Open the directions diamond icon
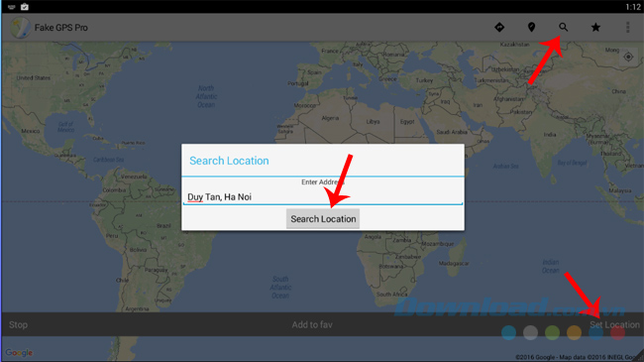 tap(499, 27)
